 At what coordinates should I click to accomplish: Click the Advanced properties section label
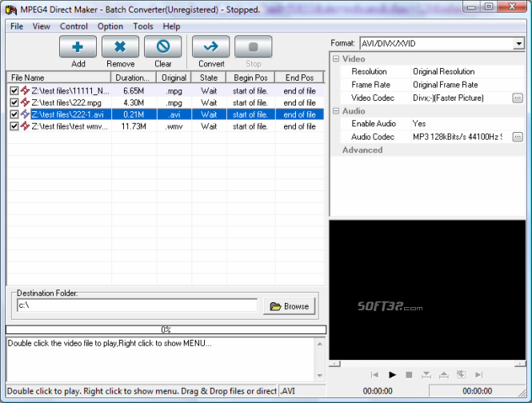(362, 150)
